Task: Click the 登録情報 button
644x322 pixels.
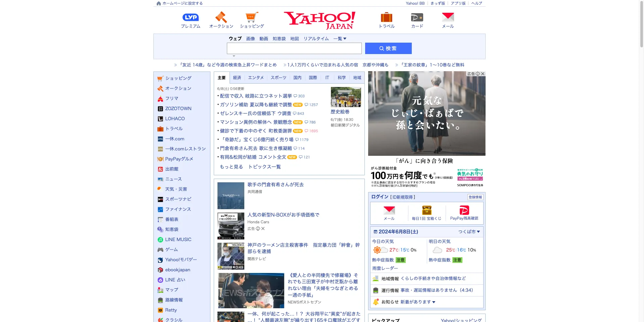Action: [x=475, y=197]
